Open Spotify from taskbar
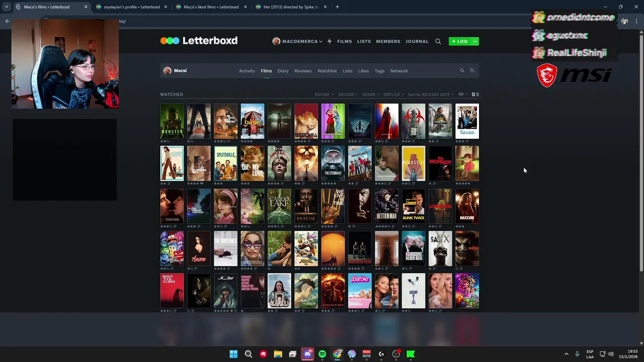 tap(322, 354)
